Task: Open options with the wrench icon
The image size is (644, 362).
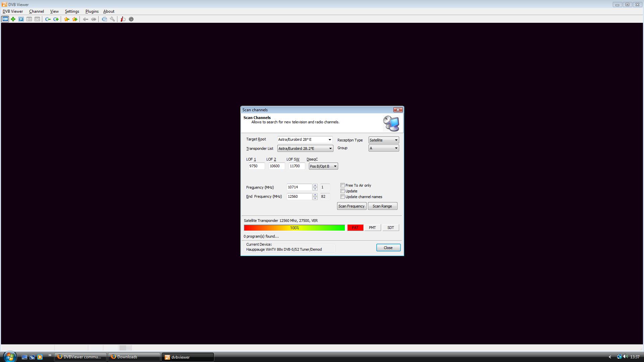Action: click(112, 19)
